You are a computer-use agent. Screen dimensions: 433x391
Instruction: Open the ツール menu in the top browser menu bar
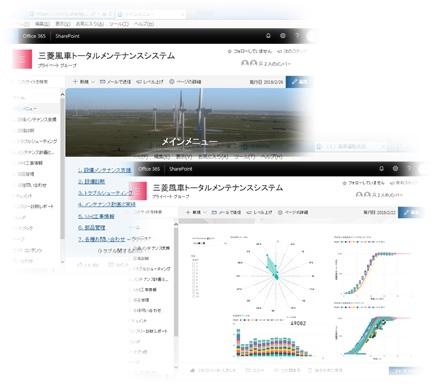tap(119, 24)
